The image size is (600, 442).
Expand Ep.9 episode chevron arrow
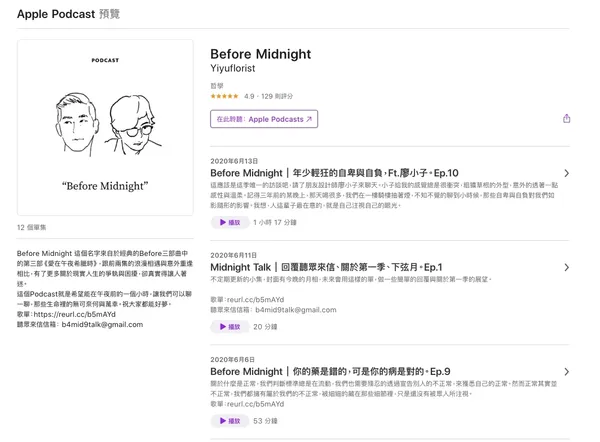click(566, 372)
